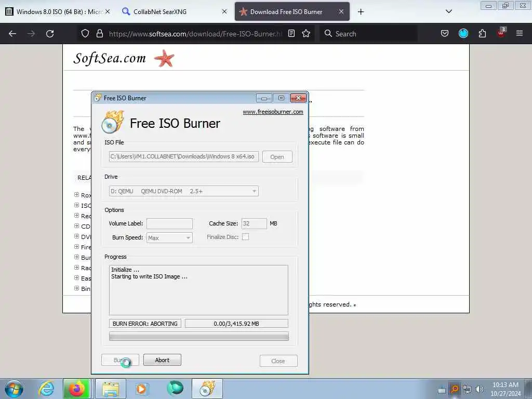Open the Firefox hamburger menu
Viewport: 532px width, 399px height.
[520, 33]
